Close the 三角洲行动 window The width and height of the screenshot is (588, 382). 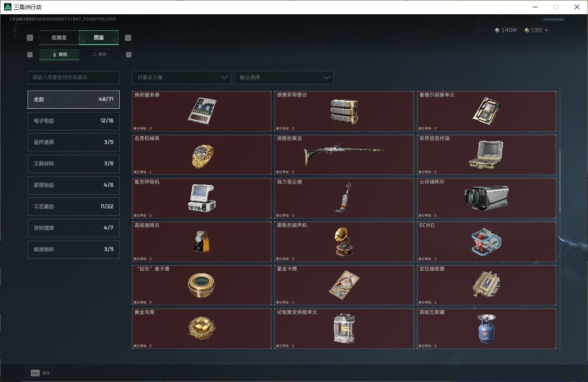[x=577, y=7]
